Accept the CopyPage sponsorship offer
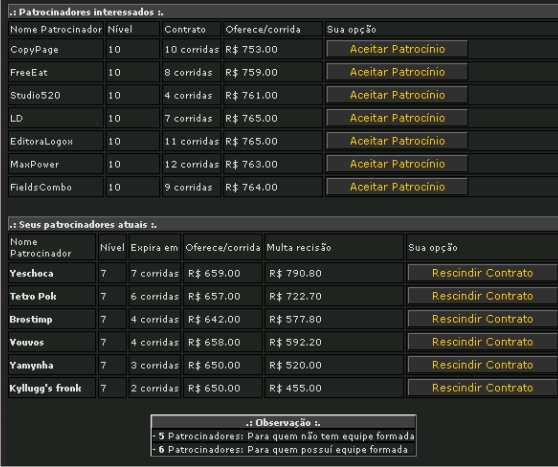The image size is (558, 467). tap(397, 49)
